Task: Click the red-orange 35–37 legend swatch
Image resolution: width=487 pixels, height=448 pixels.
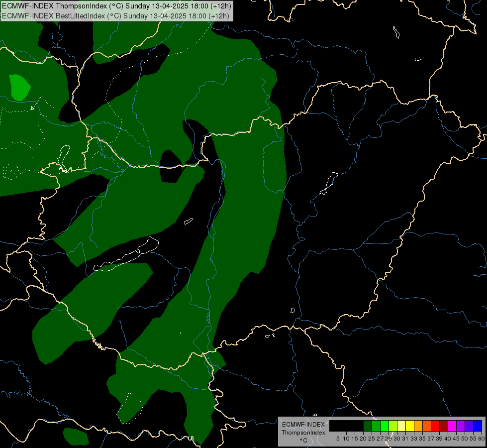Action: [427, 426]
